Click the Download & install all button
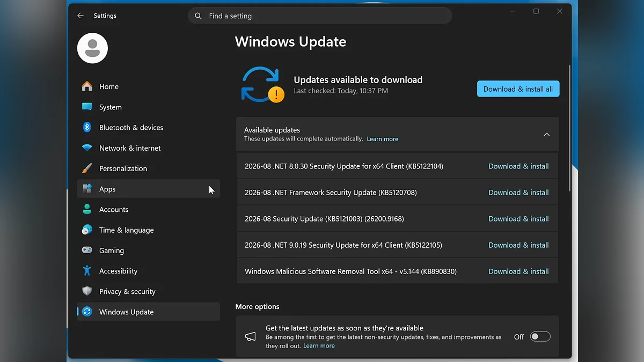The height and width of the screenshot is (362, 644). click(x=518, y=89)
